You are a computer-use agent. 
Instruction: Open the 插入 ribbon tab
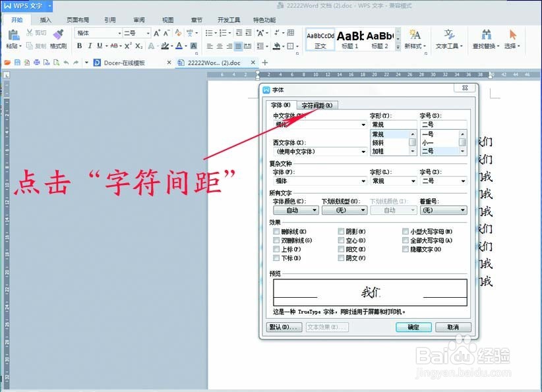pos(42,20)
